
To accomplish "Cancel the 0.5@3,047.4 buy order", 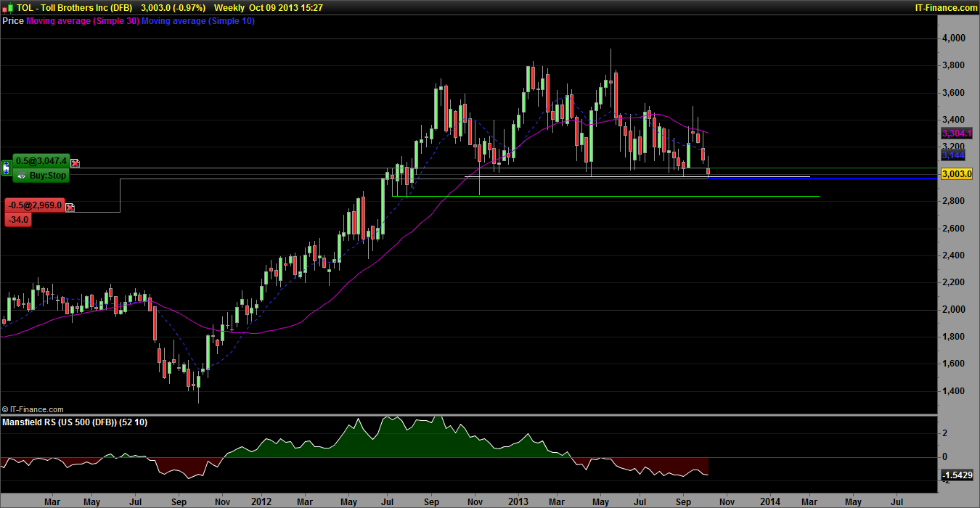I will 75,163.
